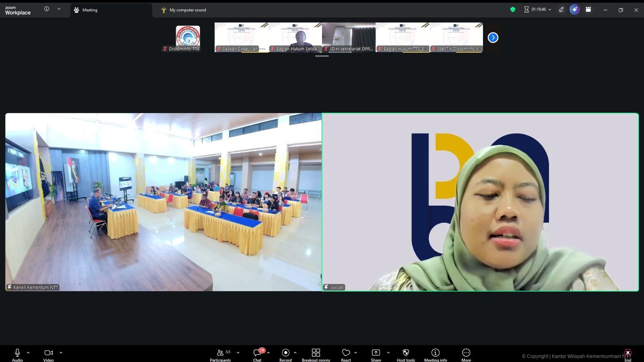Toggle the microphone Audio button
644x362 pixels.
tap(17, 354)
